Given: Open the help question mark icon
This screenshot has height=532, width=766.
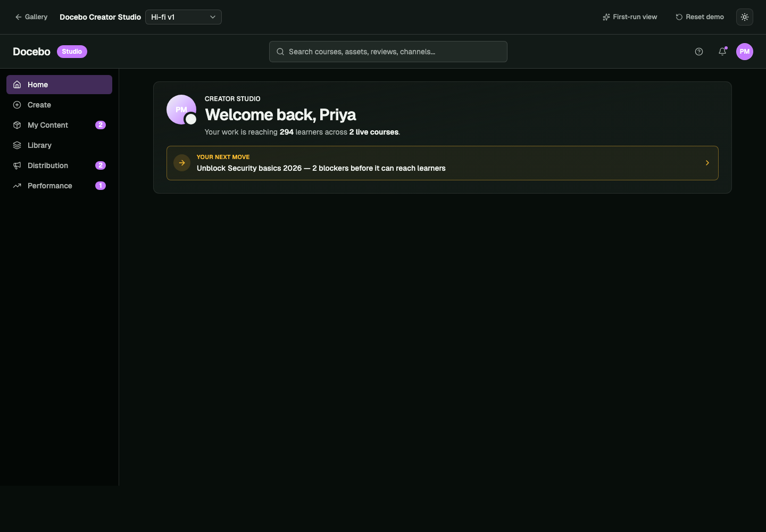Looking at the screenshot, I should tap(699, 52).
